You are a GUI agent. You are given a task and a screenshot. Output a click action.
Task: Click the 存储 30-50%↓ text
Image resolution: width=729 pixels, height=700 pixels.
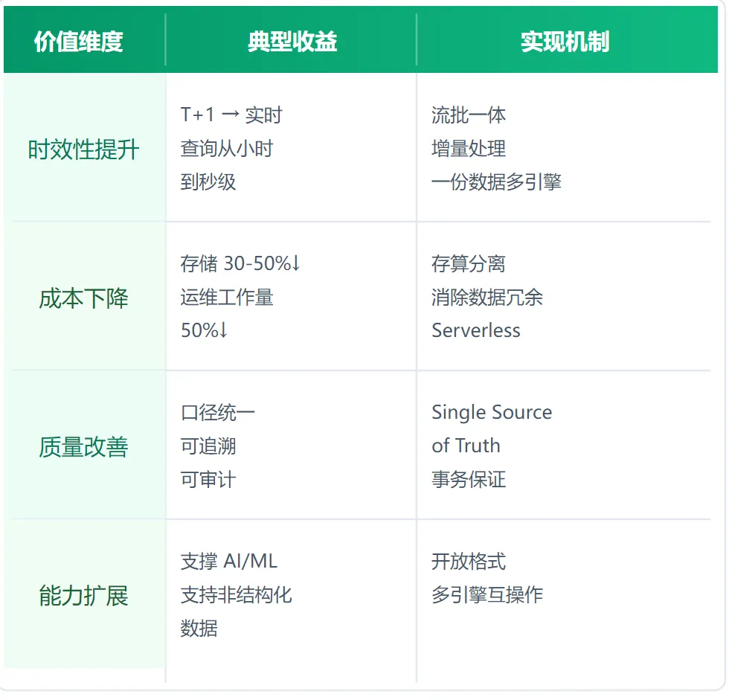point(240,264)
